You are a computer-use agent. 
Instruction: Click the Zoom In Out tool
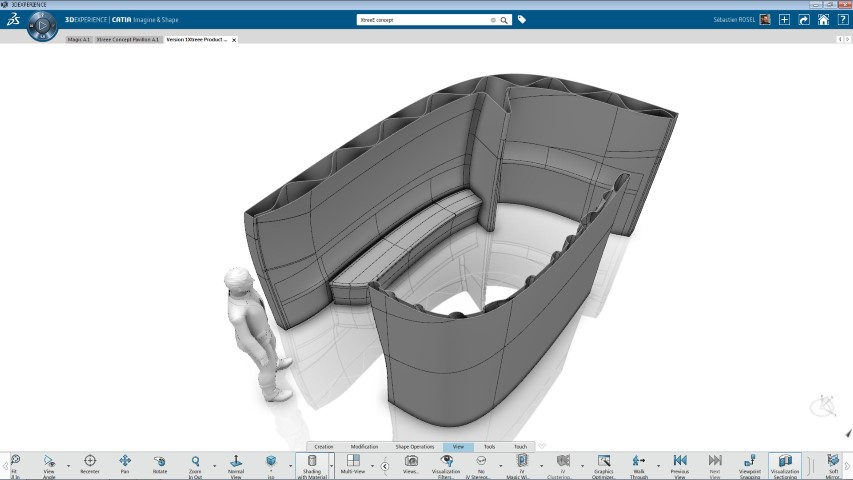[196, 461]
